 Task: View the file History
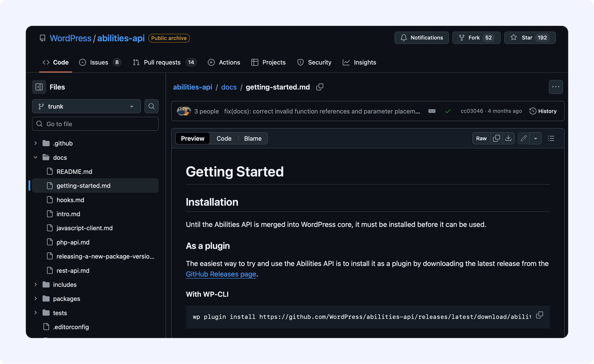[543, 111]
